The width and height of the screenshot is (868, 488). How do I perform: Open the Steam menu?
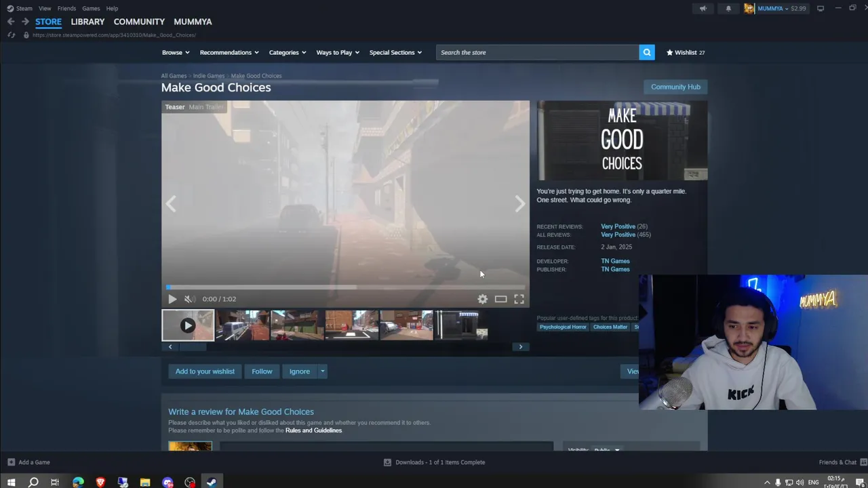pos(24,8)
